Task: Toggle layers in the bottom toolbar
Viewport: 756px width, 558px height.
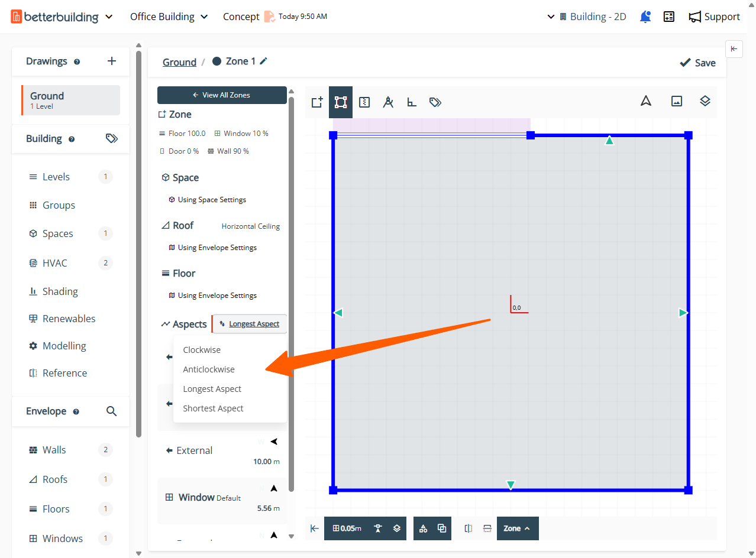Action: [x=397, y=528]
